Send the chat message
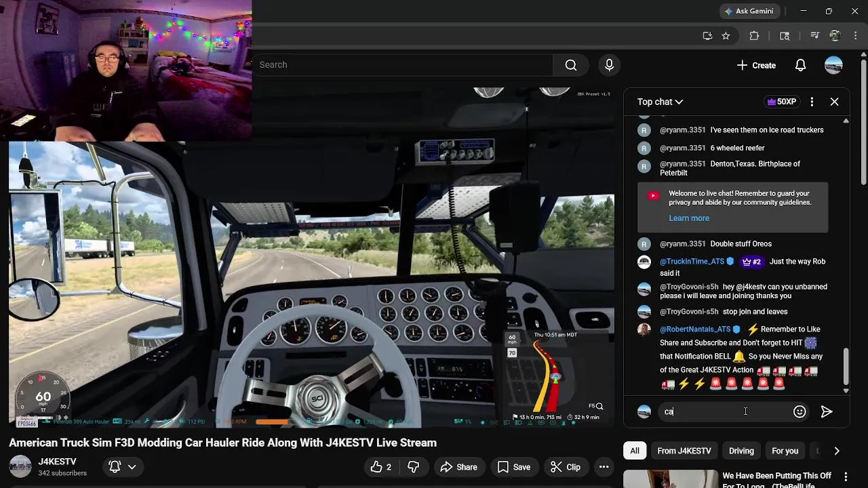The height and width of the screenshot is (488, 868). click(x=826, y=411)
